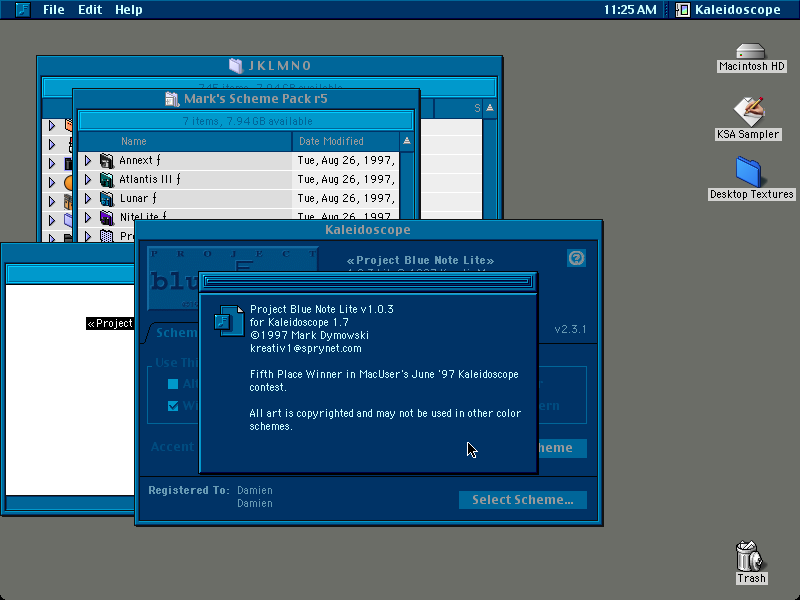
Task: Select the highlighted «Project item in left window
Action: [x=110, y=323]
